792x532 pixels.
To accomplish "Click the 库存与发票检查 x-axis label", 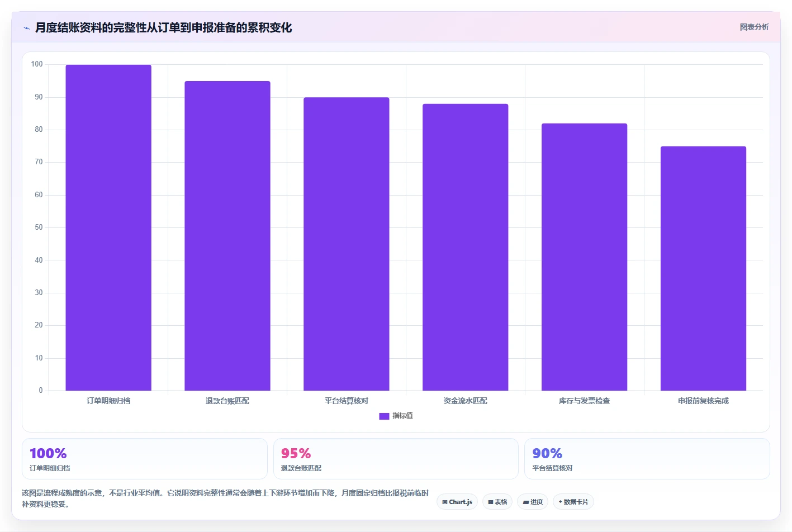I will 585,401.
